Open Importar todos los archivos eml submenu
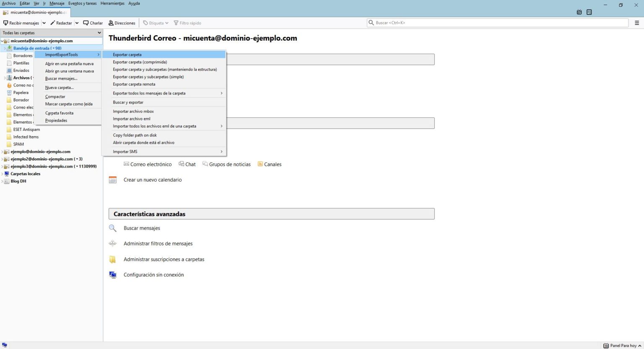 click(x=164, y=126)
